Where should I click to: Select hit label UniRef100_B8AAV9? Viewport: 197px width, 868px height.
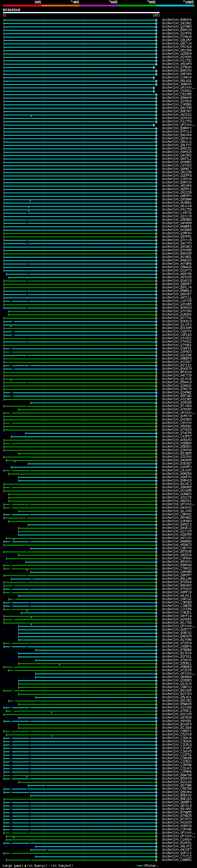[x=176, y=98]
